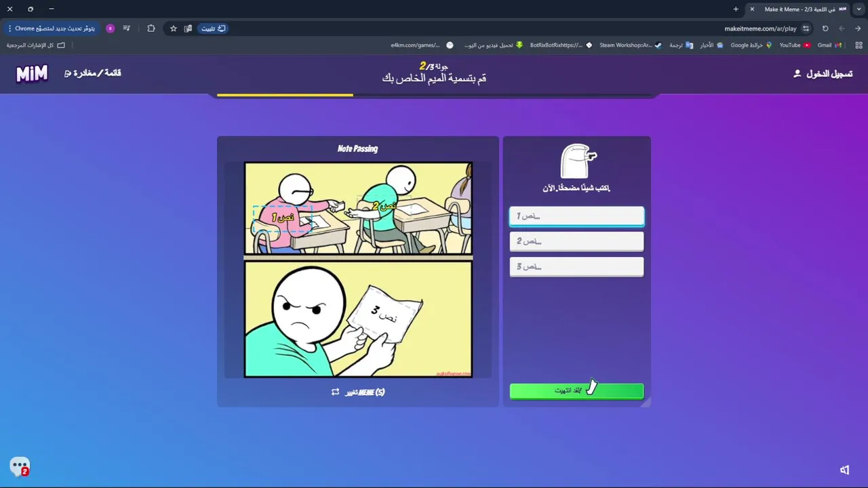Click the thumbs-up character avatar

tap(577, 161)
